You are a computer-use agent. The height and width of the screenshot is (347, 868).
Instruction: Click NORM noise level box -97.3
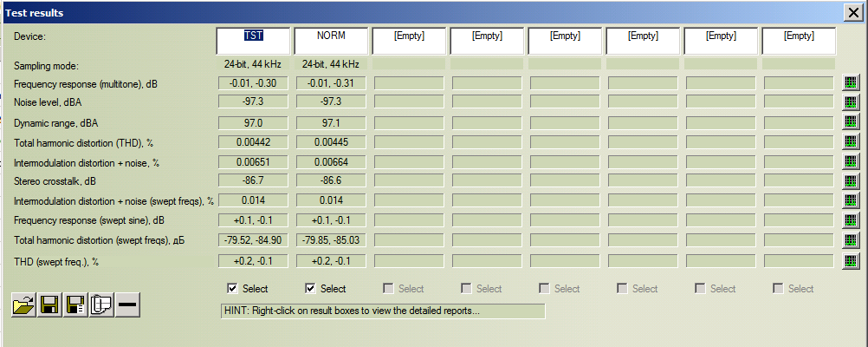pos(331,101)
